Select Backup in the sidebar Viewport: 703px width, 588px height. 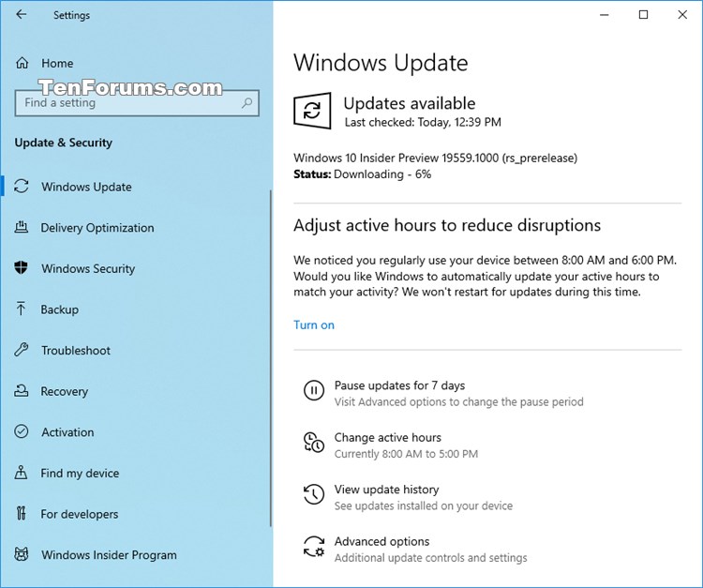[x=60, y=309]
